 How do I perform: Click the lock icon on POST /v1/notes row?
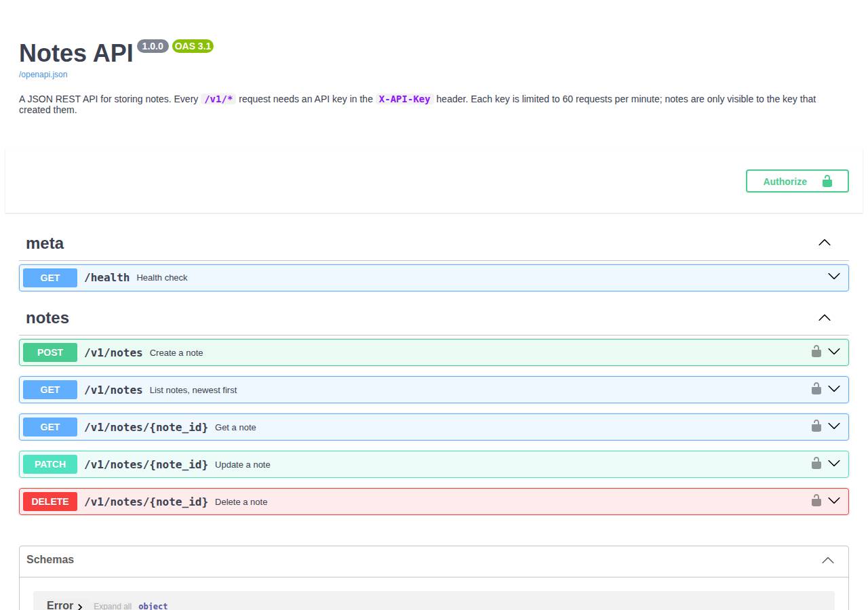(816, 351)
